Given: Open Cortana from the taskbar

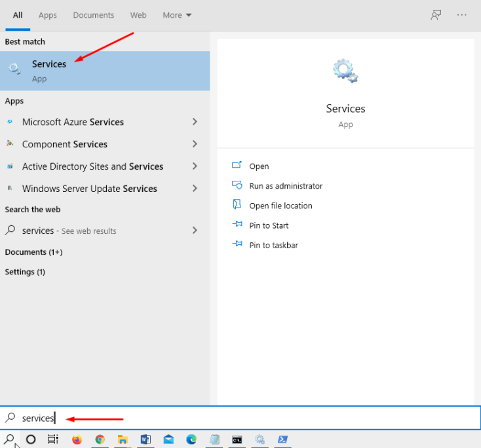Looking at the screenshot, I should (x=31, y=439).
